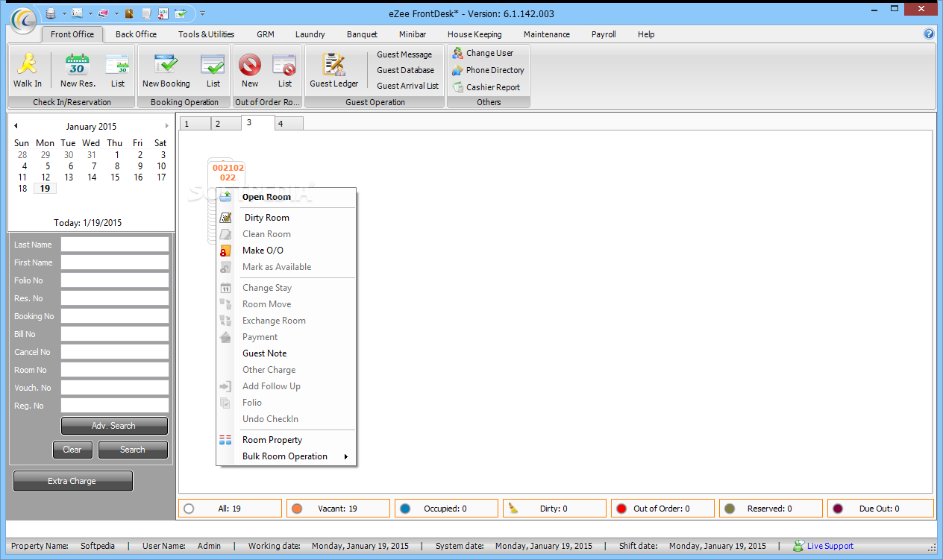This screenshot has height=560, width=943.
Task: Click the brown book icon in quick toolbar
Action: [130, 13]
